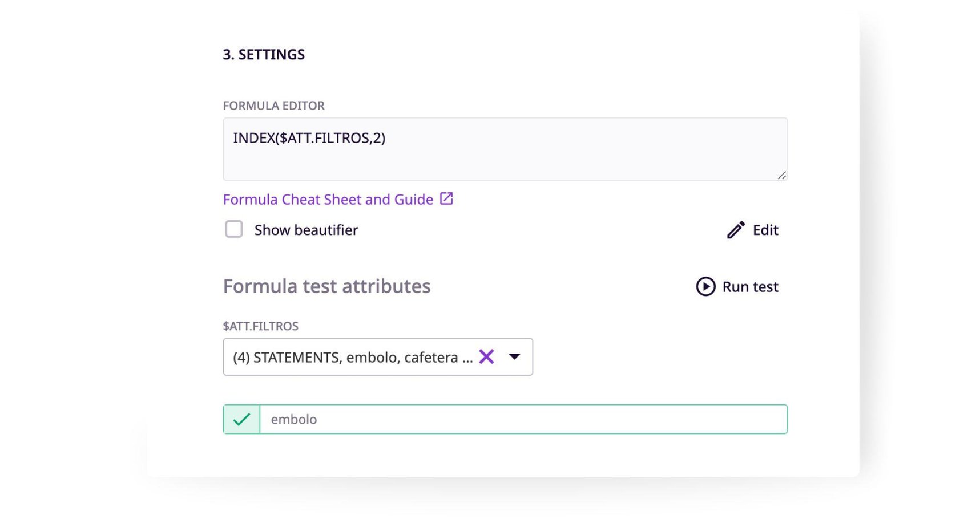
Task: Click the Formula test attributes heading
Action: tap(326, 286)
